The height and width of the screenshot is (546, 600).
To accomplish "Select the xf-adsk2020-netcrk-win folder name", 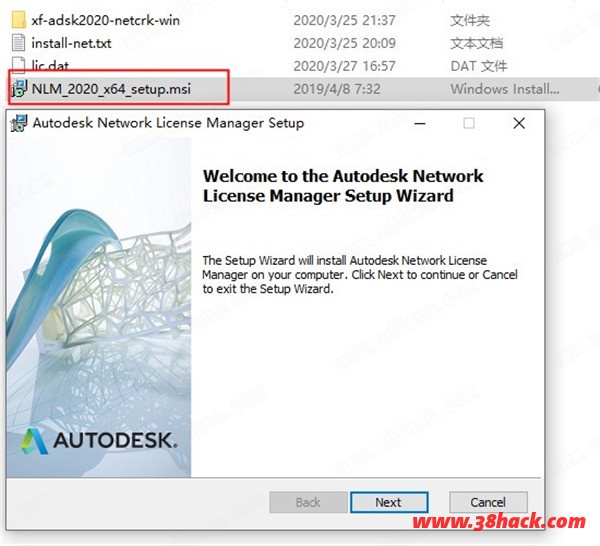I will 106,20.
